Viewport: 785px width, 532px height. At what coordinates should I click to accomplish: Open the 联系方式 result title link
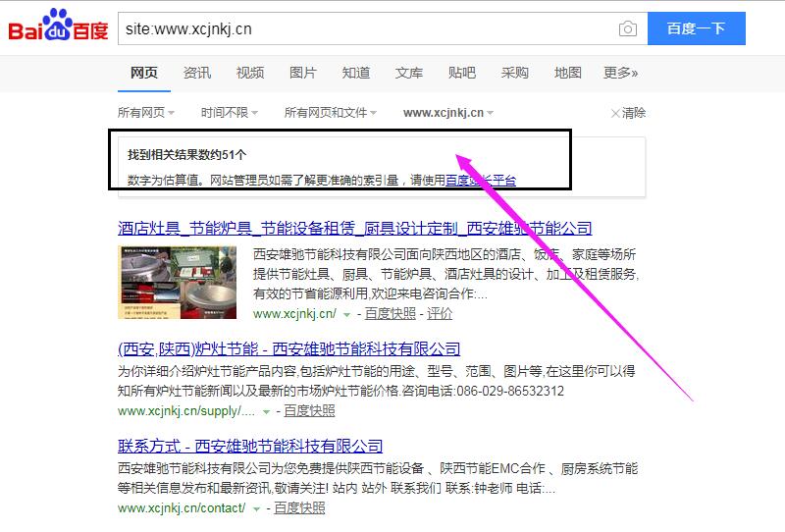pos(249,446)
